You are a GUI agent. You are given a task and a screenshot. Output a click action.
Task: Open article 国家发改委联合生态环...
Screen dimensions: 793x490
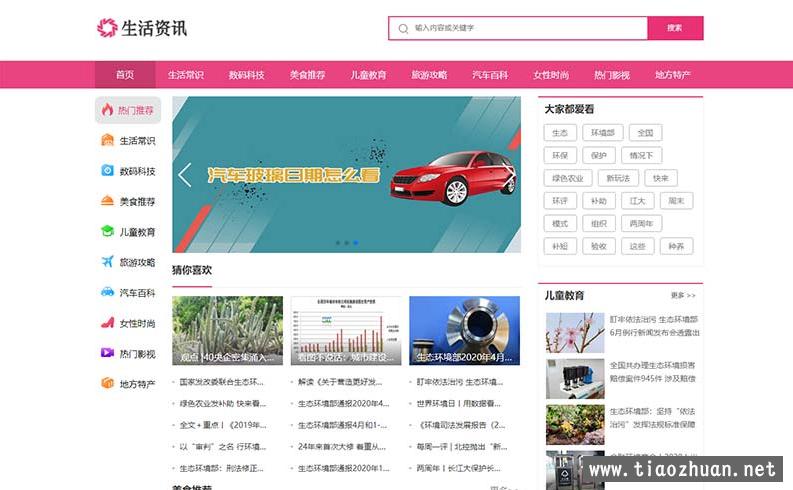(222, 382)
